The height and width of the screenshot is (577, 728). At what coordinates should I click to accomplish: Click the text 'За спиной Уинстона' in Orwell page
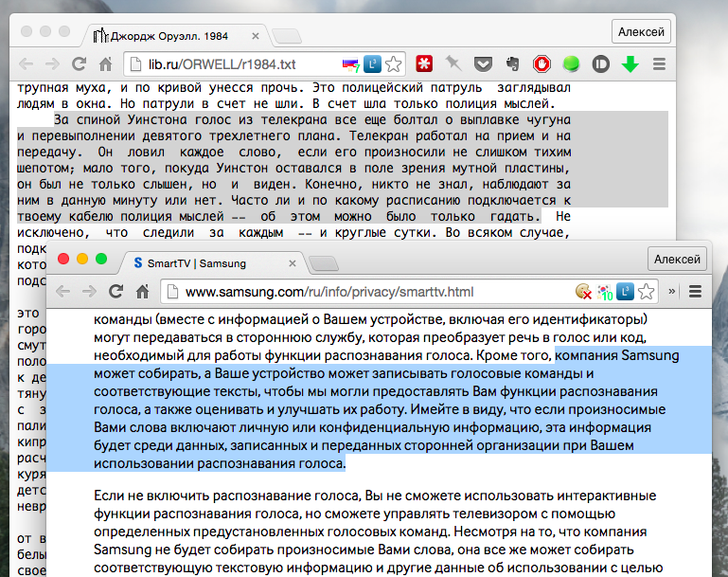pyautogui.click(x=120, y=120)
